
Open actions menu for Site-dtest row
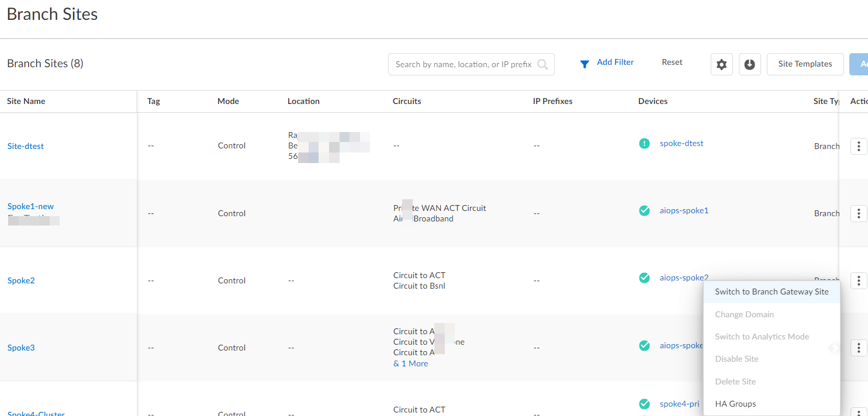tap(858, 146)
